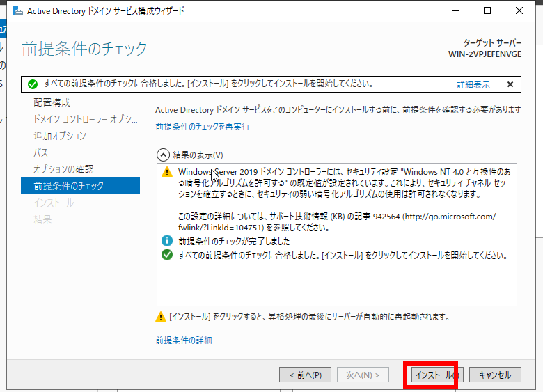The image size is (543, 392).
Task: Click the green check icon in the results list
Action: tap(167, 255)
